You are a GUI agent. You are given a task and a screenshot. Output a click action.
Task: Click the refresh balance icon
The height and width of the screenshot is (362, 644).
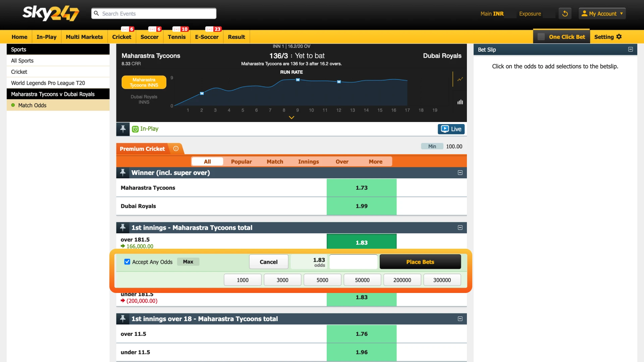[x=565, y=13]
